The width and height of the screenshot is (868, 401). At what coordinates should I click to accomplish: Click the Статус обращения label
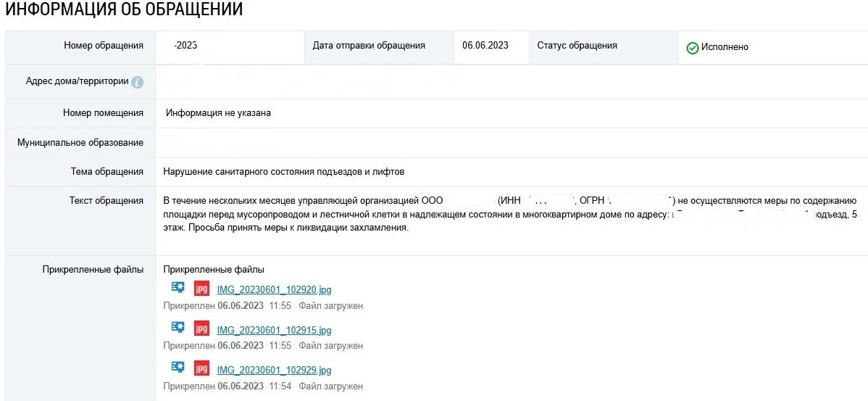[x=577, y=46]
